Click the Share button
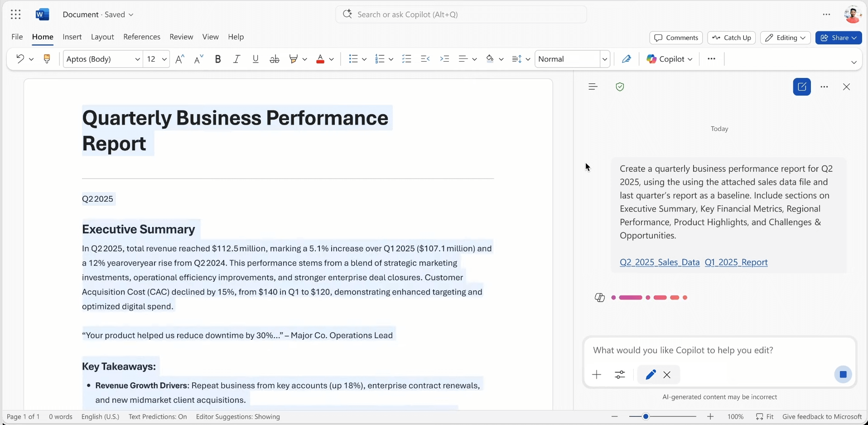The height and width of the screenshot is (425, 868). (839, 38)
